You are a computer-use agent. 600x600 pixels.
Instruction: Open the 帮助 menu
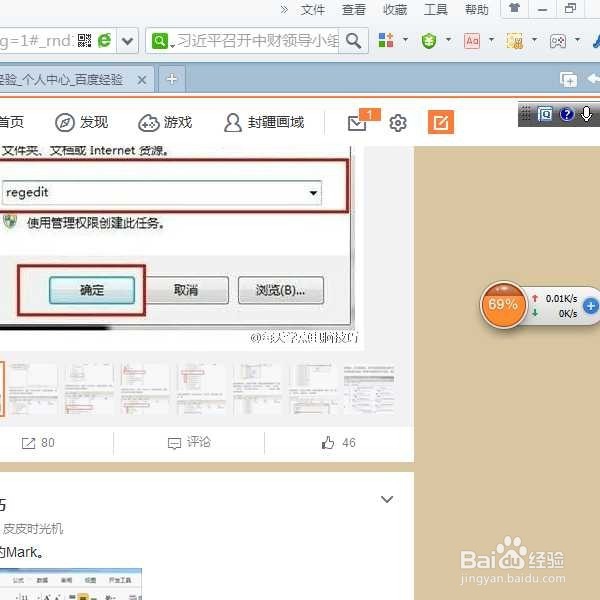[x=476, y=10]
